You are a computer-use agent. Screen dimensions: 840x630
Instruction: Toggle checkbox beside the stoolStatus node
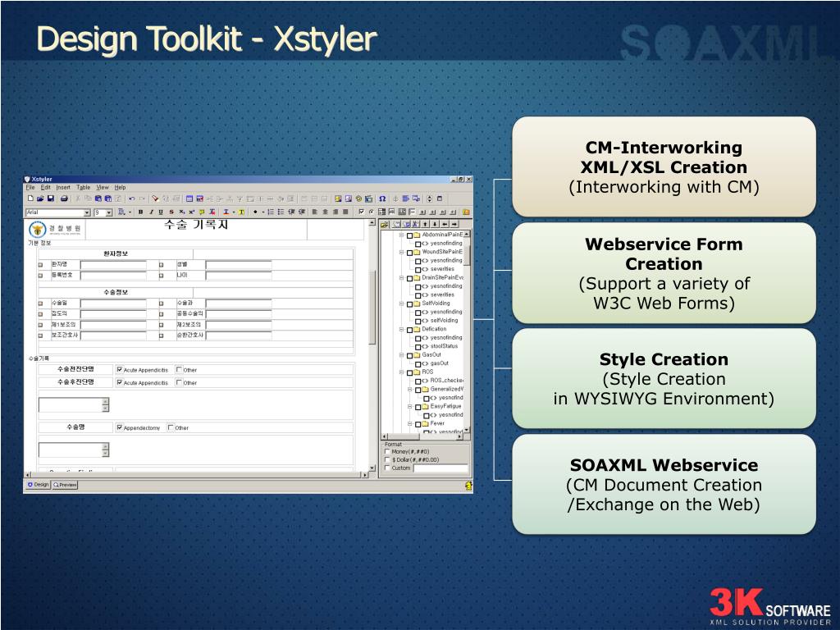coord(418,347)
